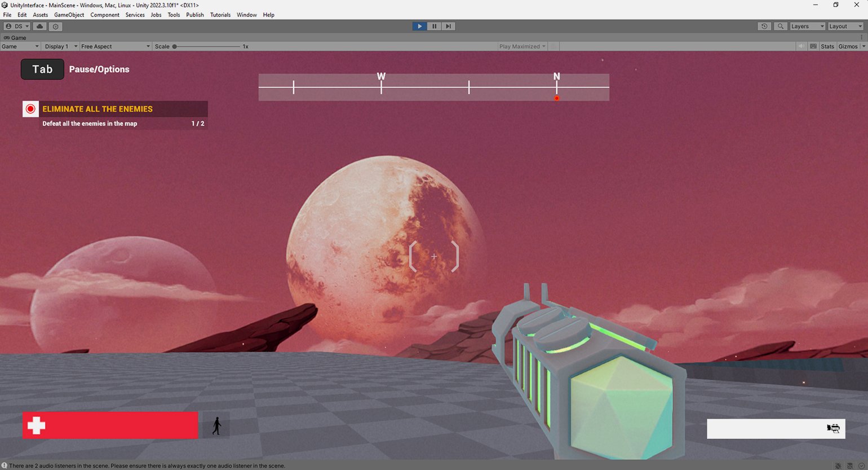Toggle the Stats overlay
868x470 pixels.
click(x=827, y=47)
